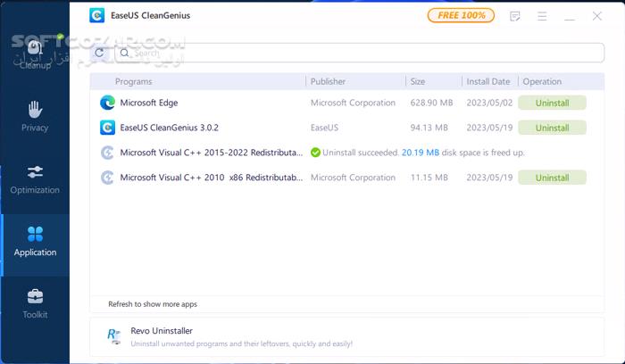
Task: Sort by the Install Date column header
Action: [x=488, y=81]
